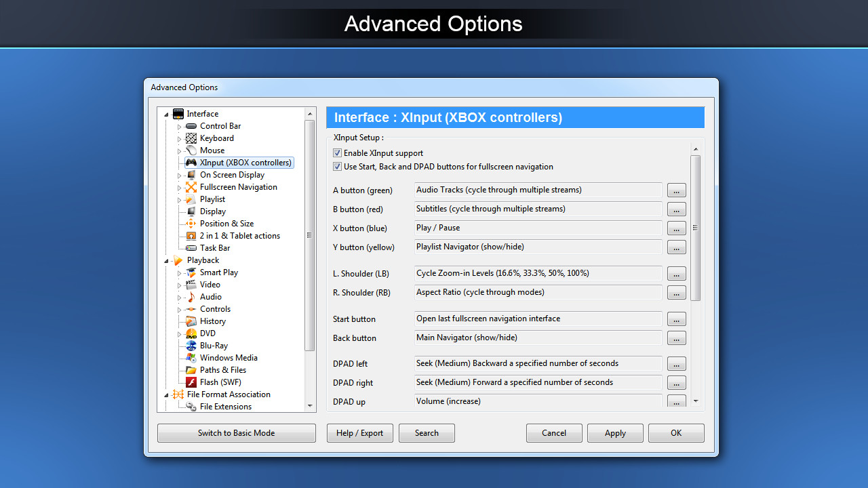Disable the Enable XInput support checkbox
This screenshot has height=488, width=868.
(x=337, y=152)
